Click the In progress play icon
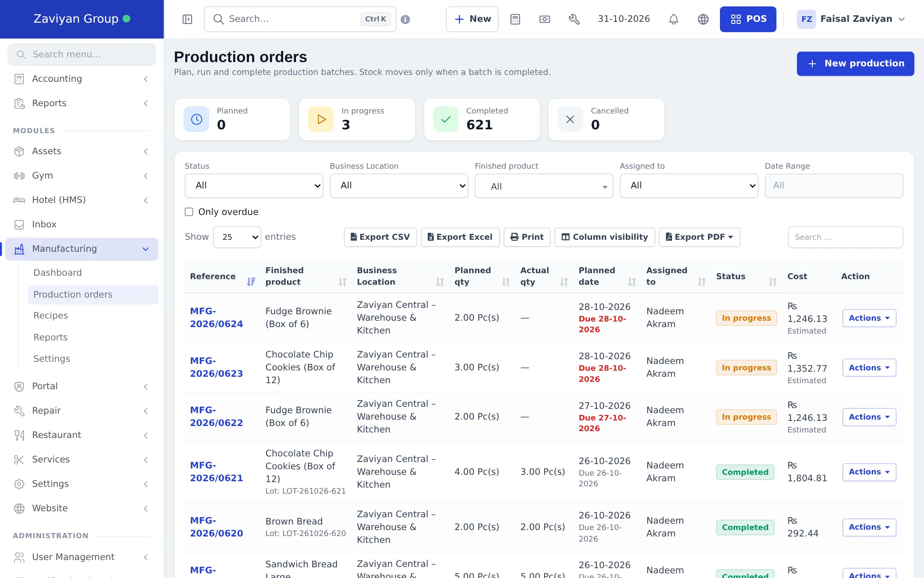The image size is (924, 578). 321,119
